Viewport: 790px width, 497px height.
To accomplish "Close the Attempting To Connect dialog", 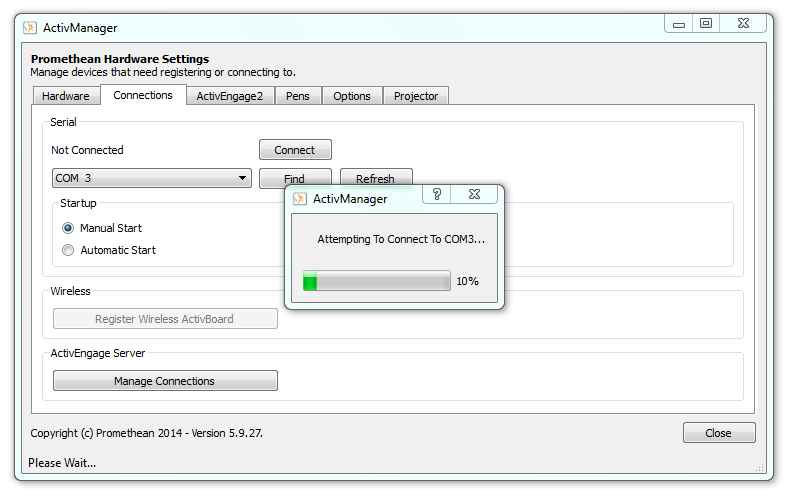I will (475, 195).
